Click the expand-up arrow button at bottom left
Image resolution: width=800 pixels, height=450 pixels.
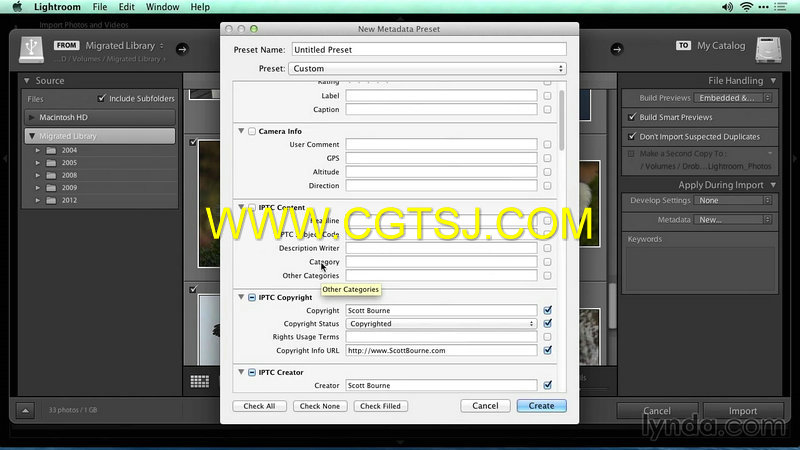click(25, 410)
